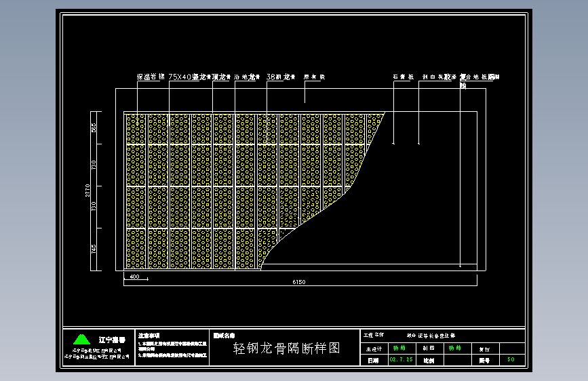588x381 pixels.
Task: Click the drawing number value '50'
Action: (511, 359)
